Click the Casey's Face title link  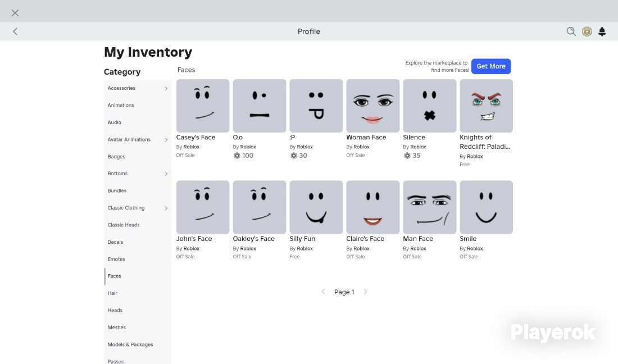tap(196, 138)
